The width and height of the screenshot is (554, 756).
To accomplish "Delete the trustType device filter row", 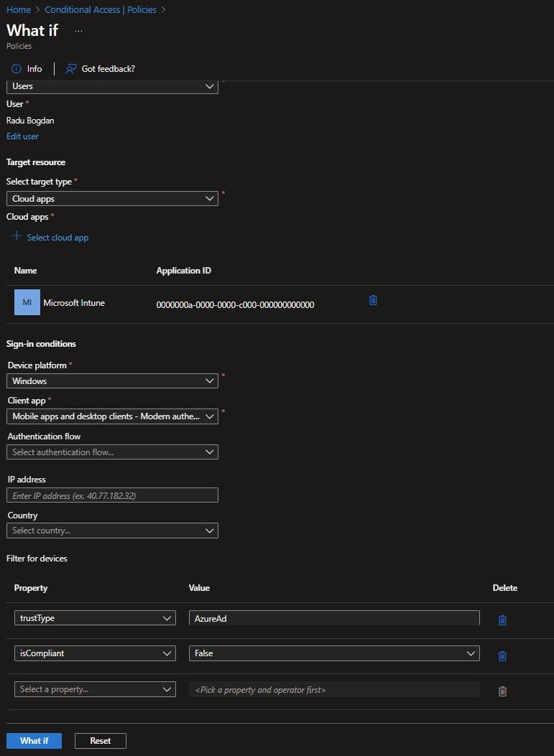I will click(502, 620).
